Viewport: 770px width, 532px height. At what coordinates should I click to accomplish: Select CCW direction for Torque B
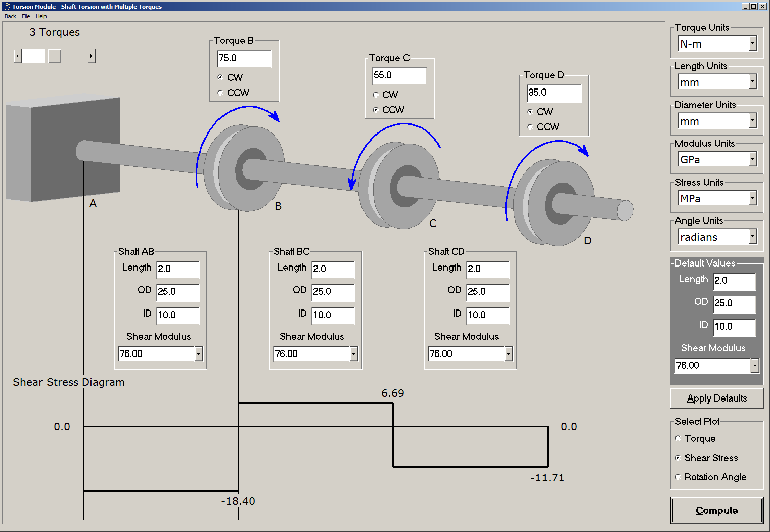pos(220,93)
